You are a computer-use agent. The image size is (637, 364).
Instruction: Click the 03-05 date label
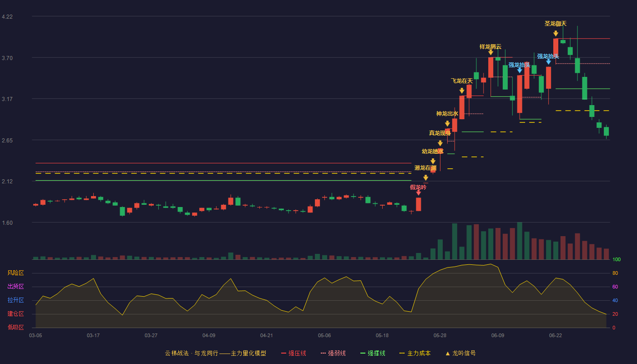coord(35,335)
